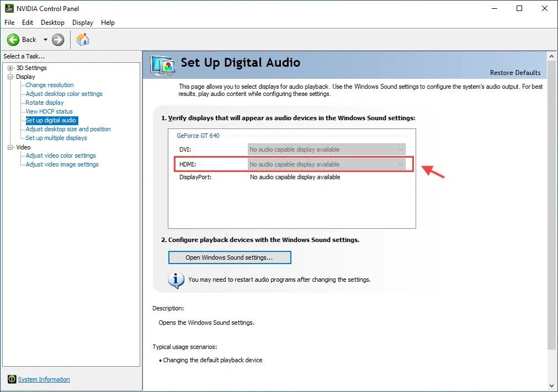558x392 pixels.
Task: Open the Edit menu
Action: coord(28,23)
